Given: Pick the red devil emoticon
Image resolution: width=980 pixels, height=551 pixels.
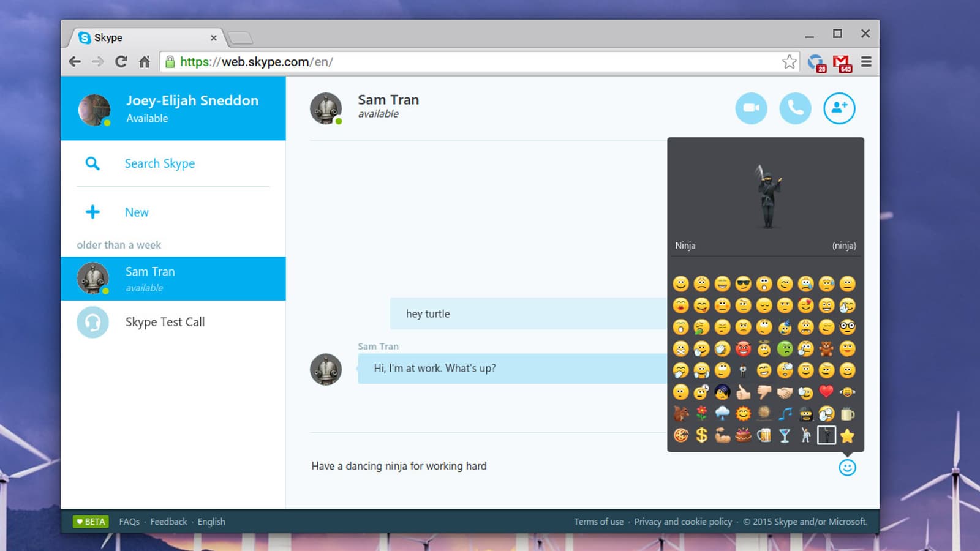Looking at the screenshot, I should 743,348.
